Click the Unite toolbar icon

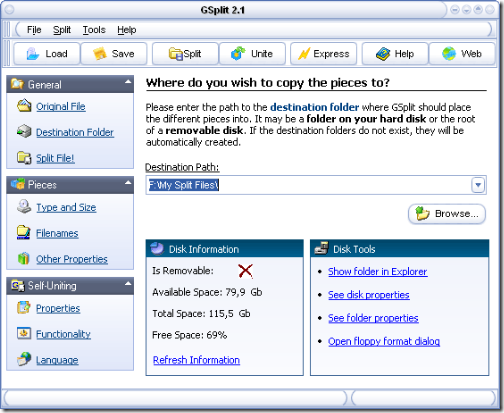[238, 53]
